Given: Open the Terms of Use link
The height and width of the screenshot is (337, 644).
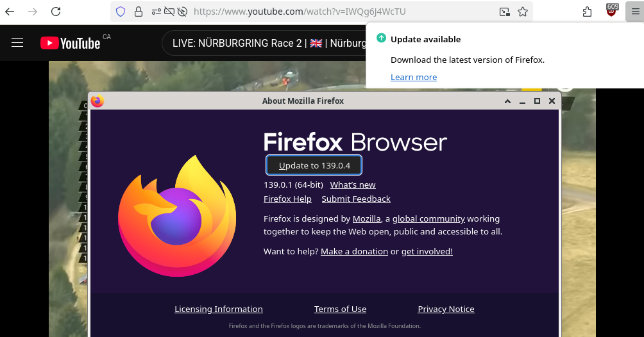Looking at the screenshot, I should [340, 309].
